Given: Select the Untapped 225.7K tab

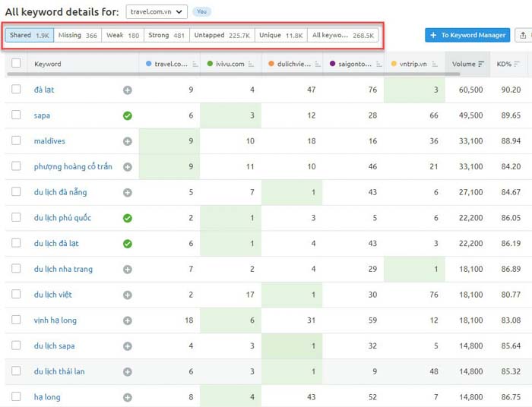Looking at the screenshot, I should pos(222,35).
